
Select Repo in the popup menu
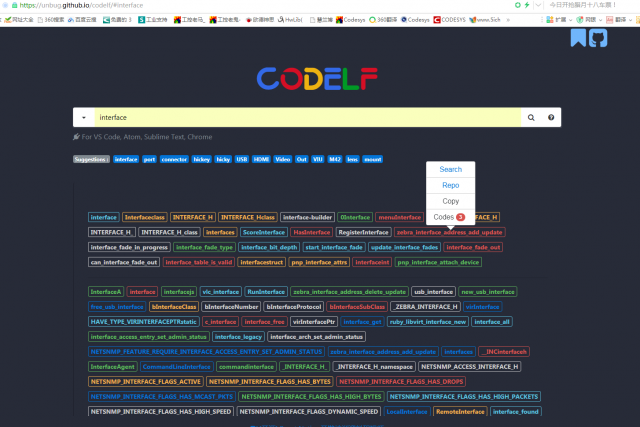point(450,185)
